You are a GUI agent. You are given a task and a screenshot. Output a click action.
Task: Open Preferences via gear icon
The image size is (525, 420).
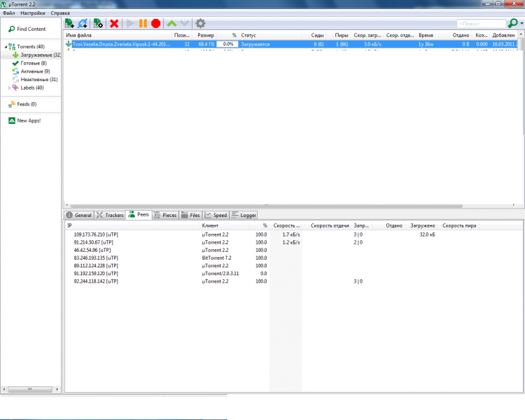200,23
